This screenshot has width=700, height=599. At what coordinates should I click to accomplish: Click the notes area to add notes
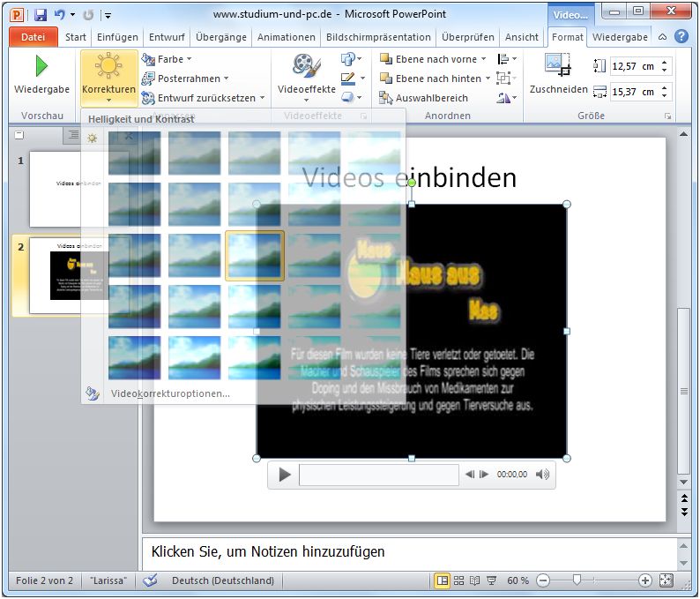coord(411,552)
